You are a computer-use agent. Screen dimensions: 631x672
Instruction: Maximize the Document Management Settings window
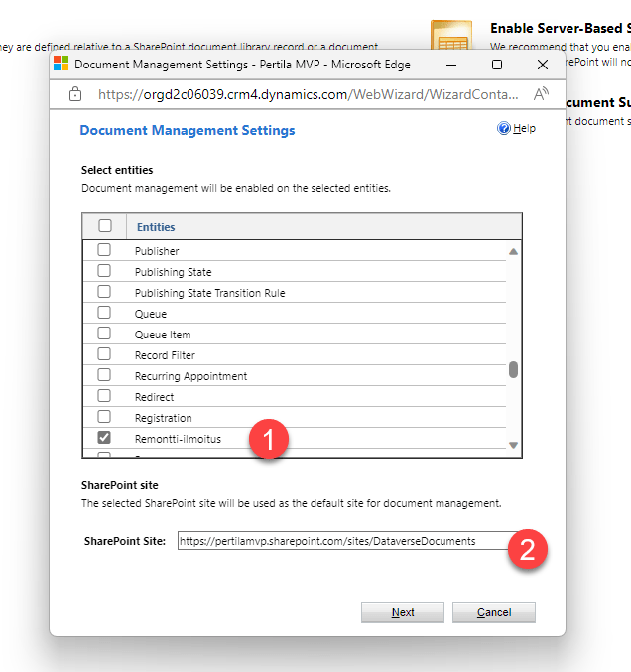(x=497, y=65)
